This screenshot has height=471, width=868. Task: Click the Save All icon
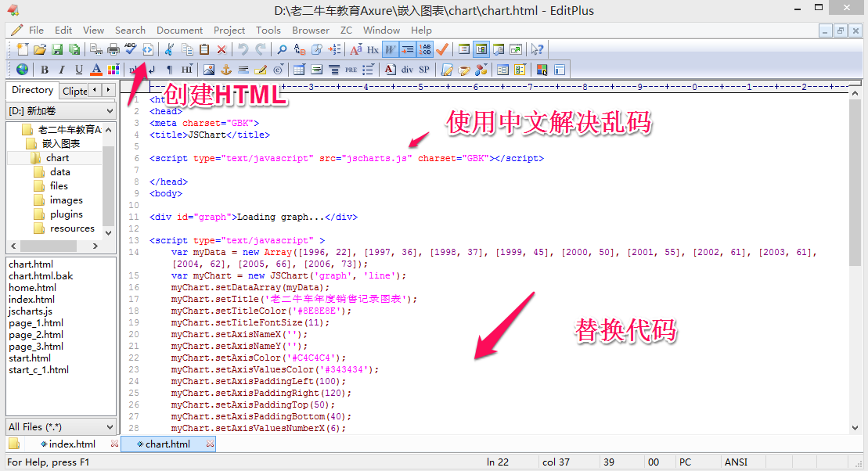tap(74, 50)
